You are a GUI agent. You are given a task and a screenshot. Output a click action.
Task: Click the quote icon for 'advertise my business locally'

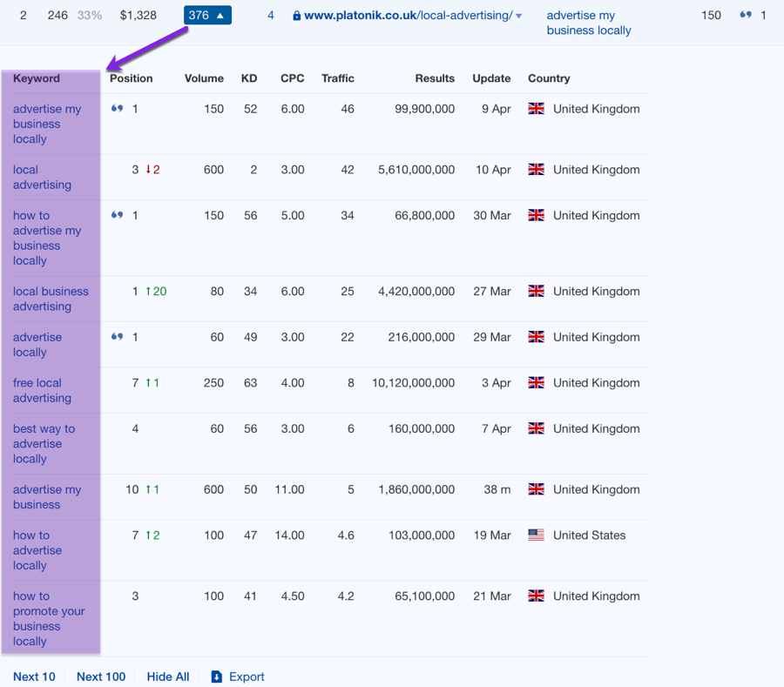coord(117,109)
